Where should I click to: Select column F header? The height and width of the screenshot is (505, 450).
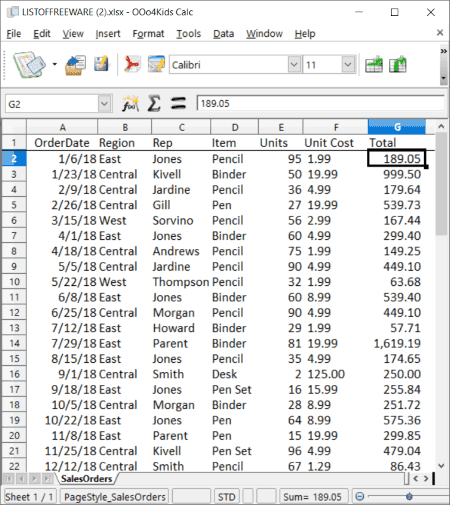pos(336,127)
